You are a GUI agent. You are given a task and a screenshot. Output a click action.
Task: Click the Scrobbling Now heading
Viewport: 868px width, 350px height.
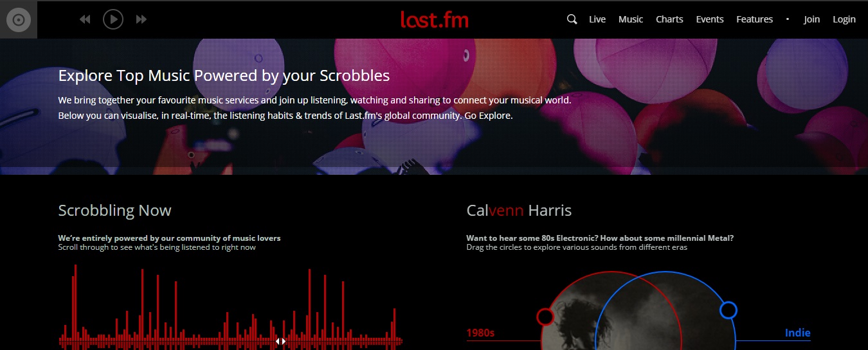click(114, 211)
